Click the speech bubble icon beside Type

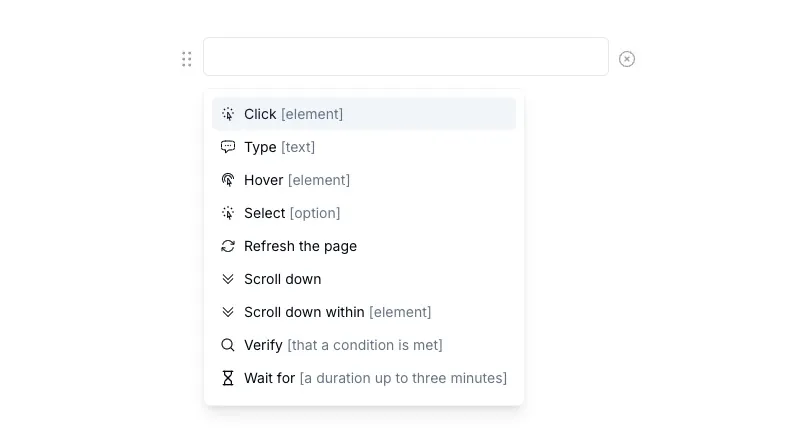[x=228, y=147]
